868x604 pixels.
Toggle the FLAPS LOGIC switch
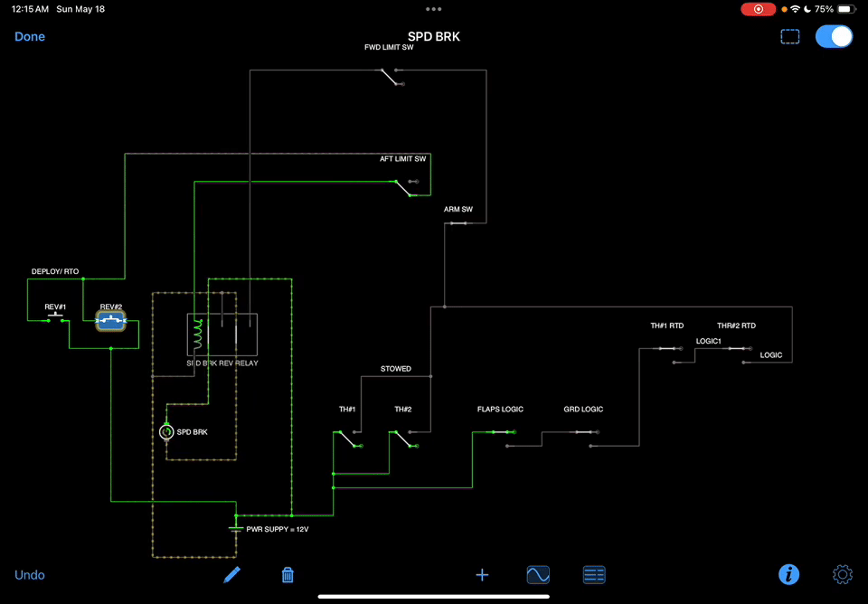(x=499, y=433)
